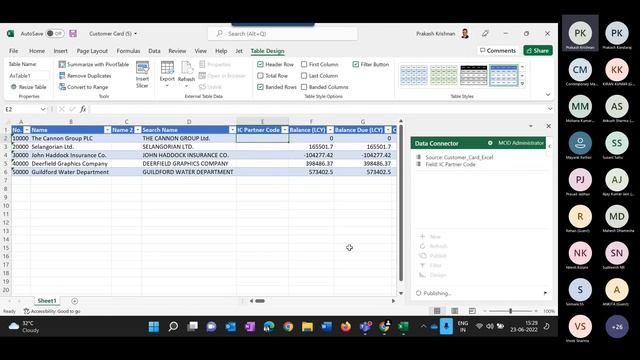Viewport: 640px width, 360px height.
Task: Open the task pane options dropdown arrow
Action: pos(531,126)
